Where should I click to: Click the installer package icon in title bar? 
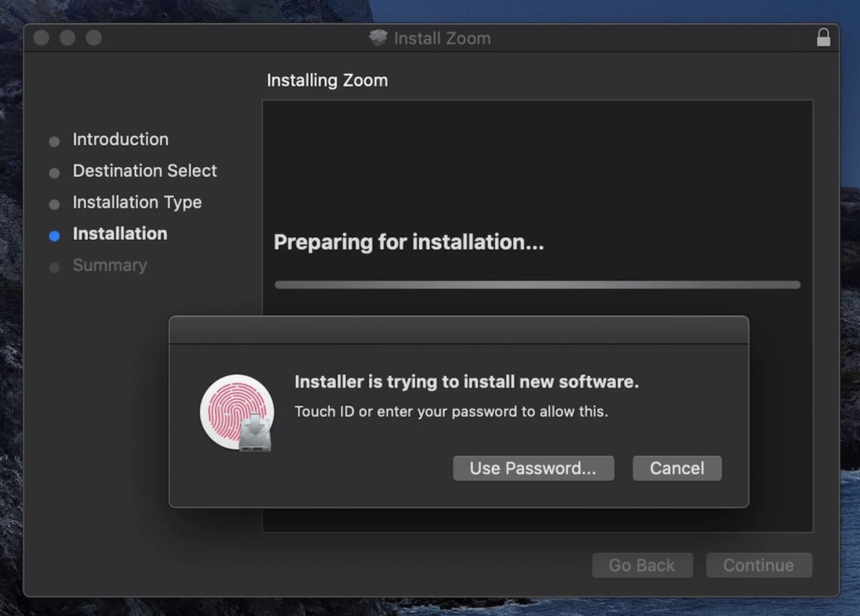[x=378, y=37]
